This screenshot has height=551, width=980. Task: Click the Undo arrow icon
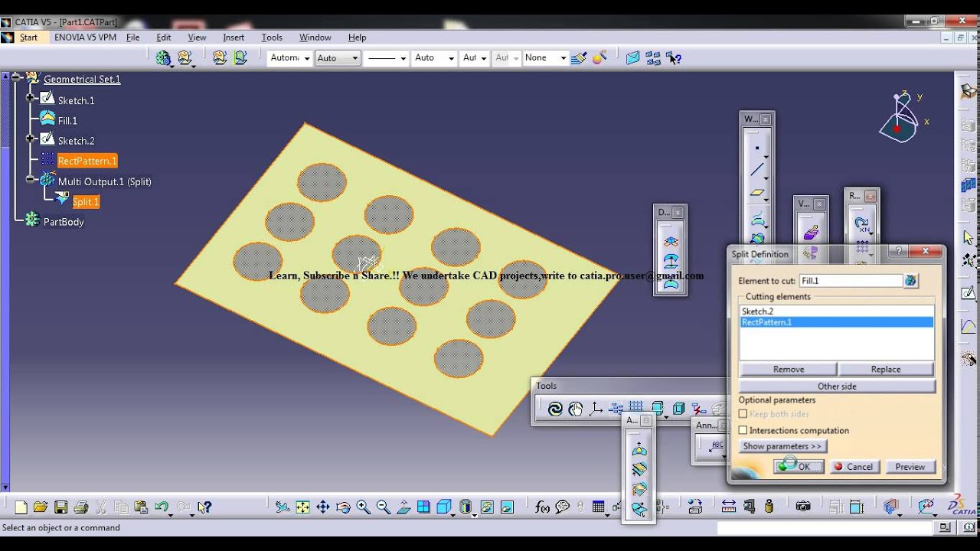(x=162, y=507)
